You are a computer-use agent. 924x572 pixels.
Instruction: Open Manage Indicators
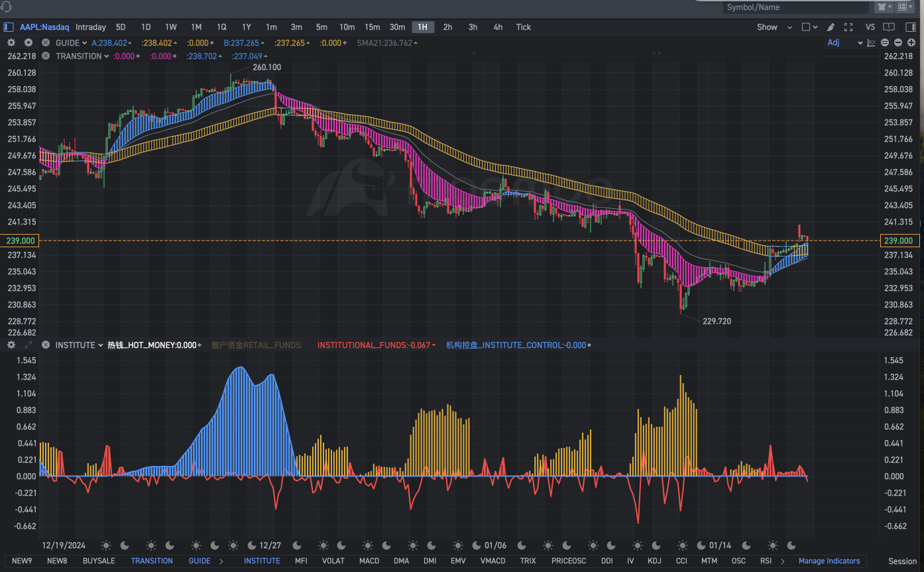tap(829, 561)
